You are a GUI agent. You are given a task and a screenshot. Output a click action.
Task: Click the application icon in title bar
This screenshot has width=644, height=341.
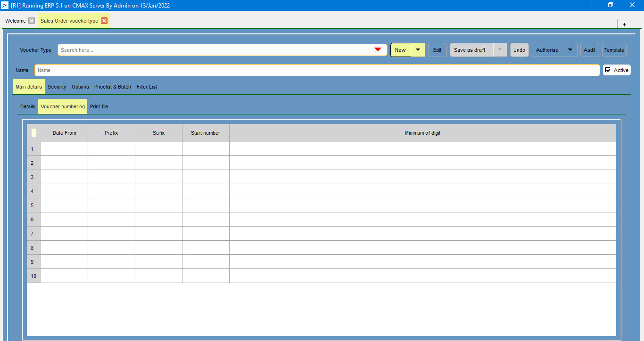5,5
